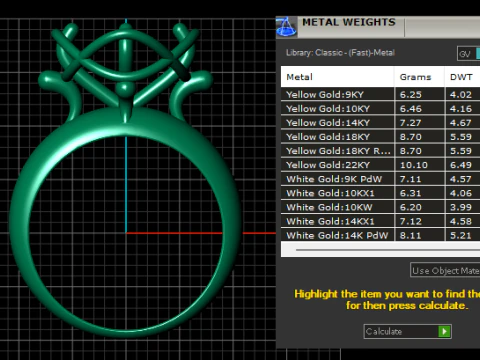Click the Metal column header
This screenshot has width=480, height=360.
[x=337, y=77]
